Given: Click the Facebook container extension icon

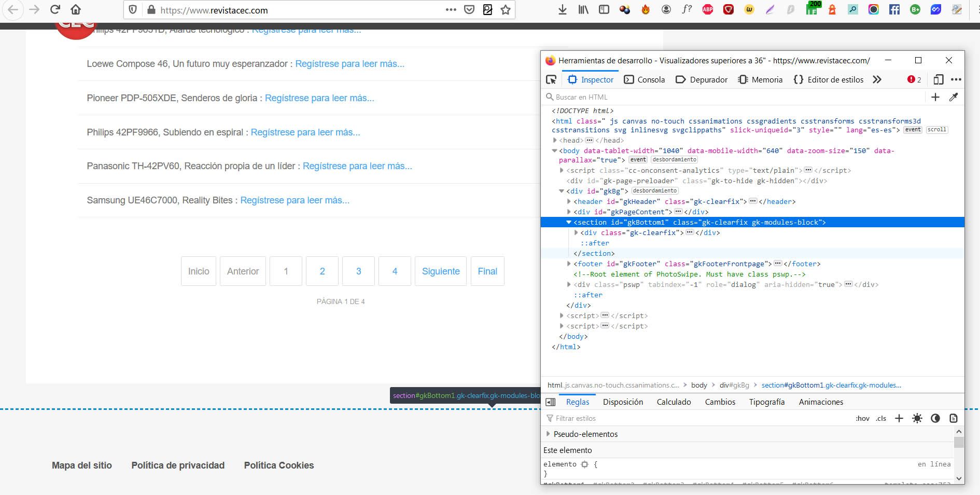Looking at the screenshot, I should (894, 10).
